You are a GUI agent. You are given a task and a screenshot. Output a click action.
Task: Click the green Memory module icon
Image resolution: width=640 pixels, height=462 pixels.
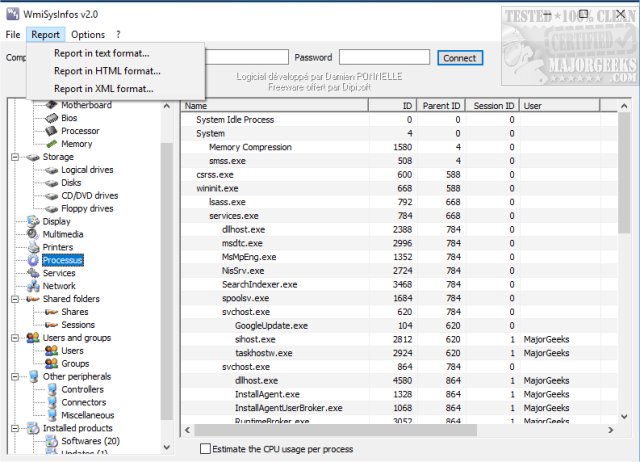point(51,144)
